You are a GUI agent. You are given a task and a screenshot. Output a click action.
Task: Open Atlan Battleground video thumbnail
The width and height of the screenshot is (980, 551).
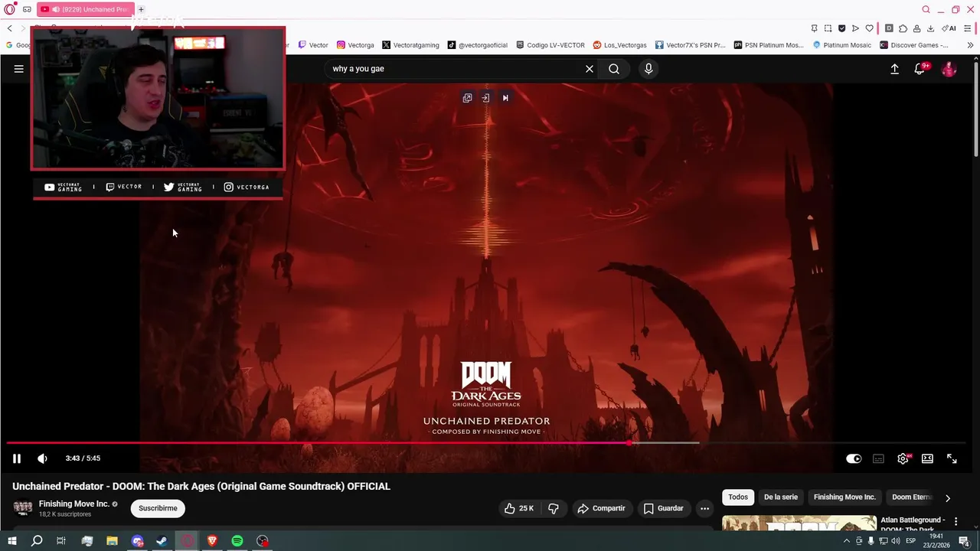[799, 523]
